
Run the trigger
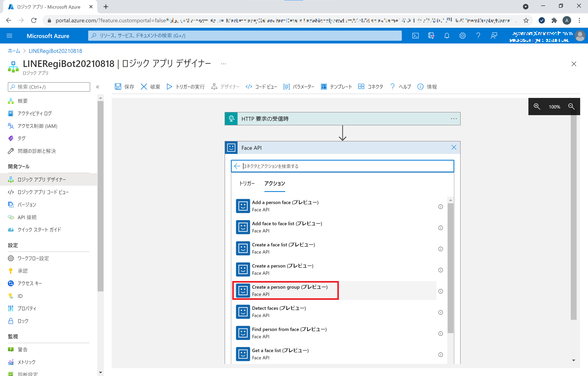tap(185, 87)
